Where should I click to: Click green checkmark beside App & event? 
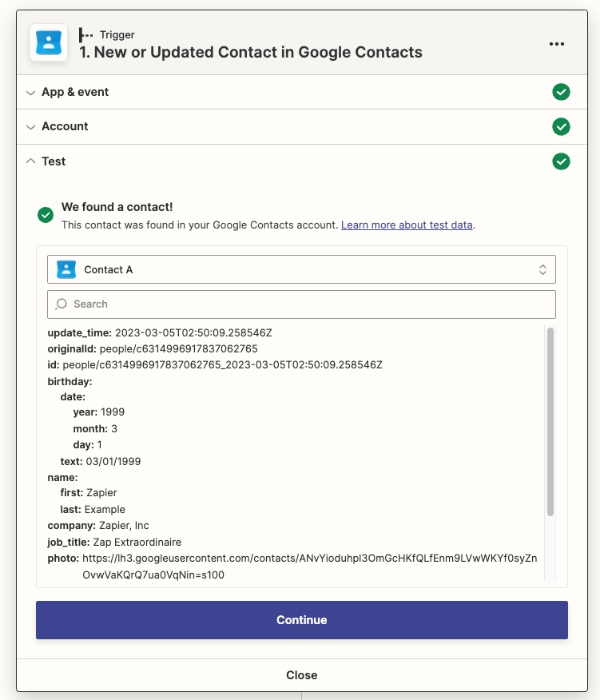561,92
